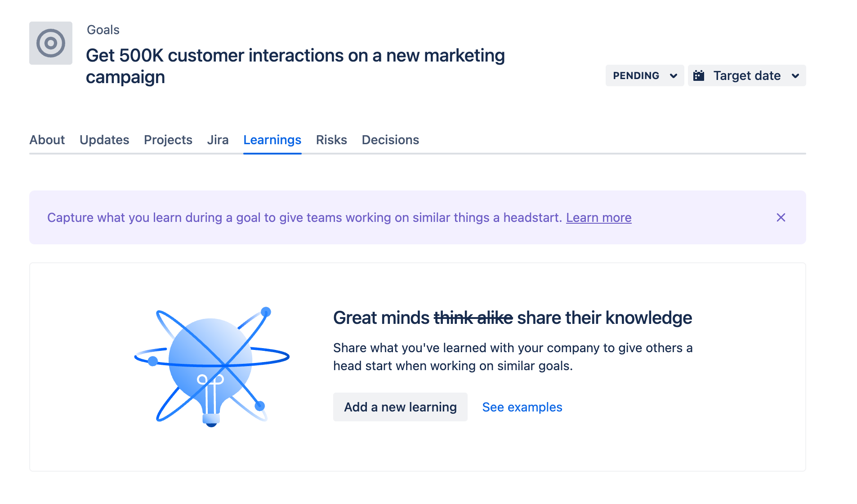Click the goal title about 500K interactions
Image resolution: width=857 pixels, height=504 pixels.
[295, 66]
